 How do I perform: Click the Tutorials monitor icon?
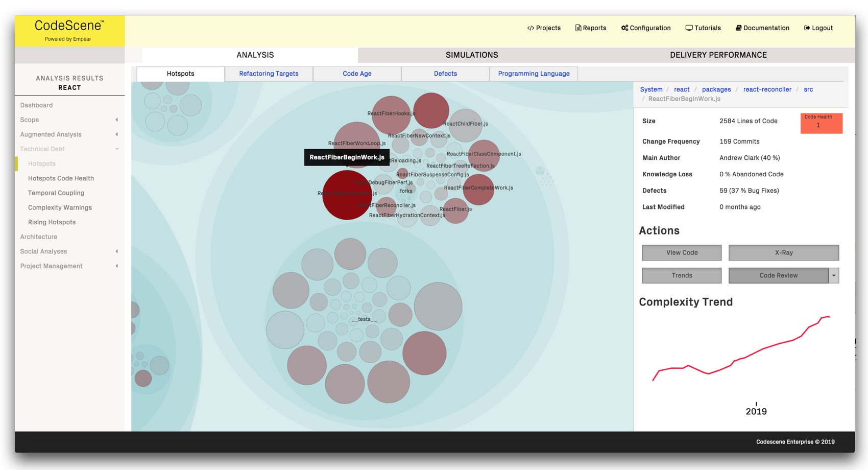point(689,28)
